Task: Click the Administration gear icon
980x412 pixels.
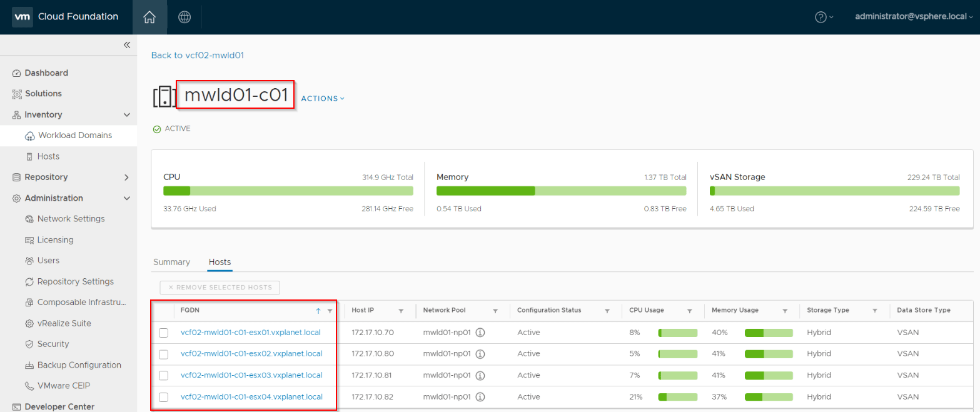Action: (x=17, y=198)
